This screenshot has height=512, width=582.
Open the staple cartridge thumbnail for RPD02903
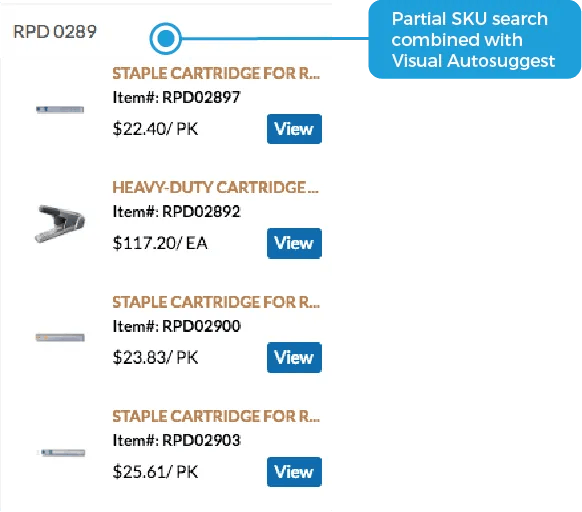pyautogui.click(x=62, y=453)
